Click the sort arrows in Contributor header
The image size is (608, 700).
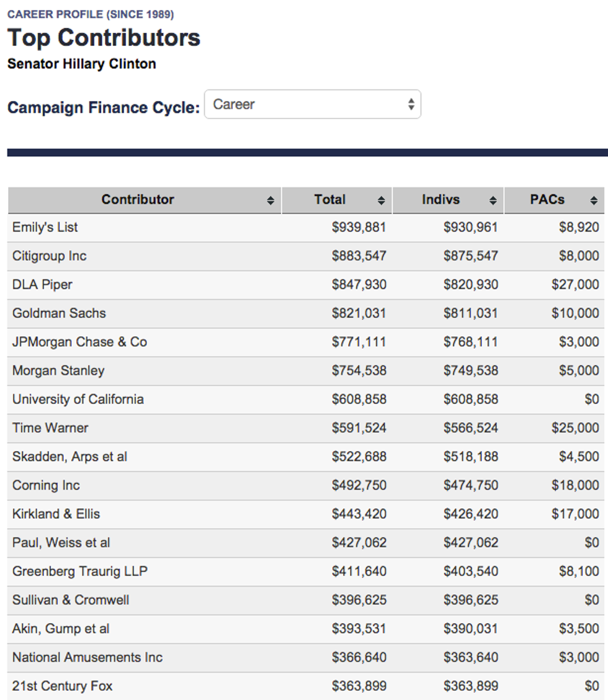pos(270,200)
